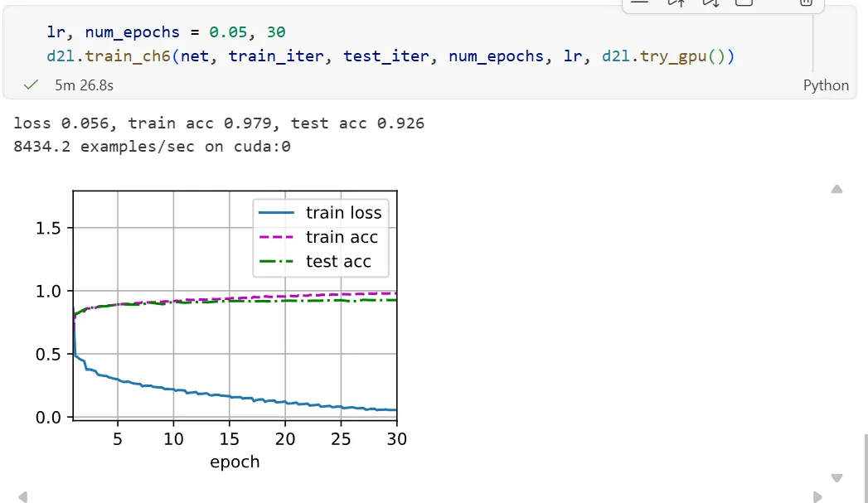Click the 5m 26.8s execution time label
The height and width of the screenshot is (503, 868).
[84, 85]
